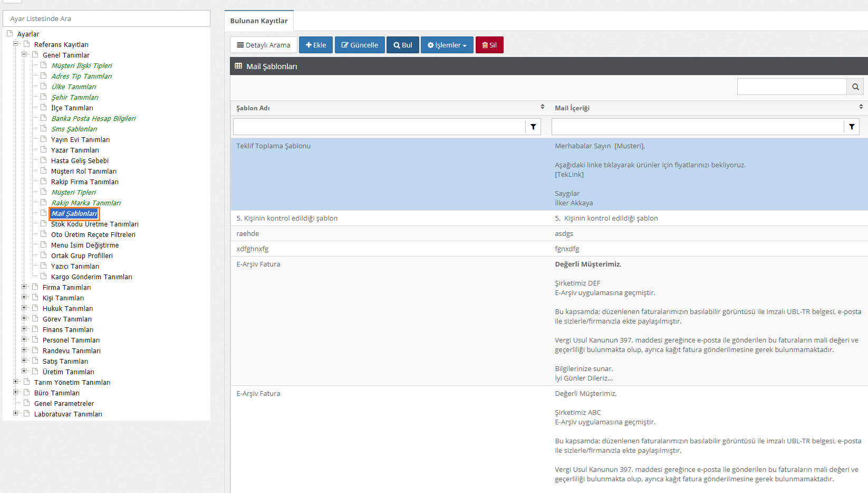Click the magnifier search icon in table header
The height and width of the screenshot is (493, 868).
pos(855,87)
